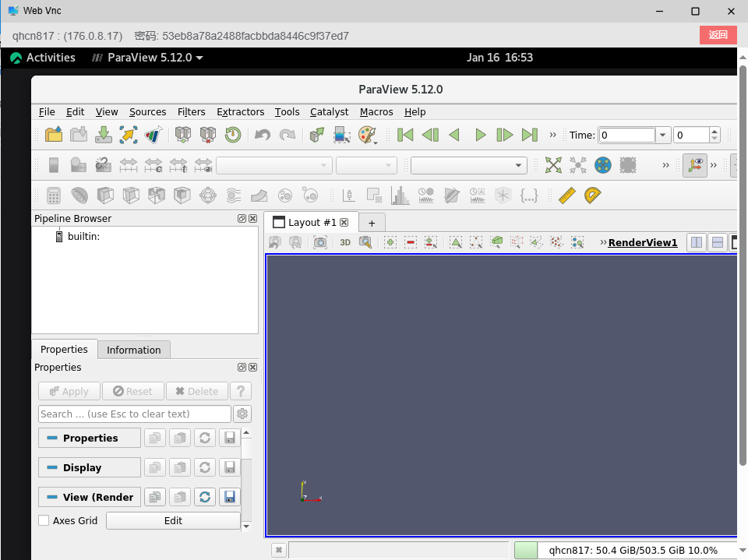
Task: Click the Histogram filter icon
Action: click(400, 195)
